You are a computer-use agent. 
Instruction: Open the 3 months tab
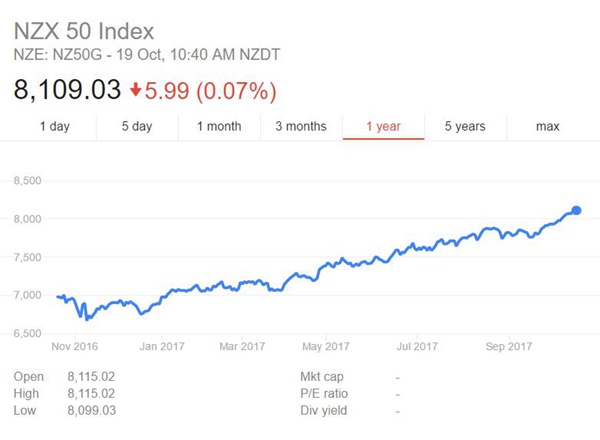pyautogui.click(x=300, y=126)
